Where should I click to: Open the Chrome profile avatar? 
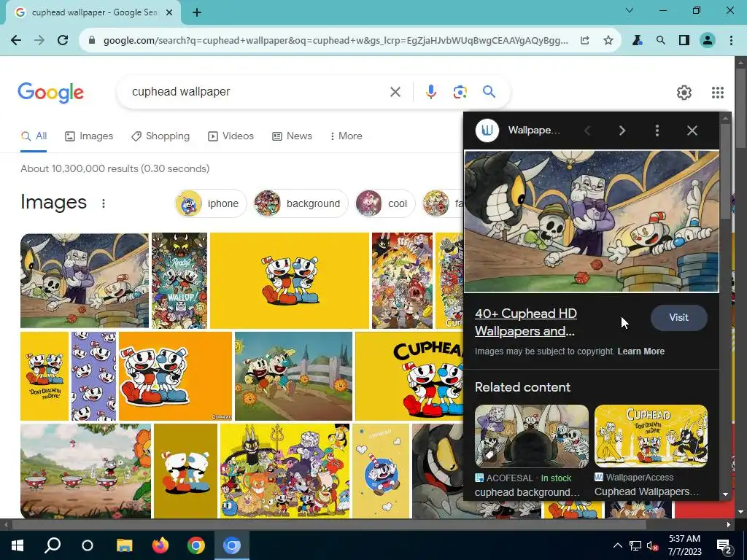pyautogui.click(x=708, y=41)
